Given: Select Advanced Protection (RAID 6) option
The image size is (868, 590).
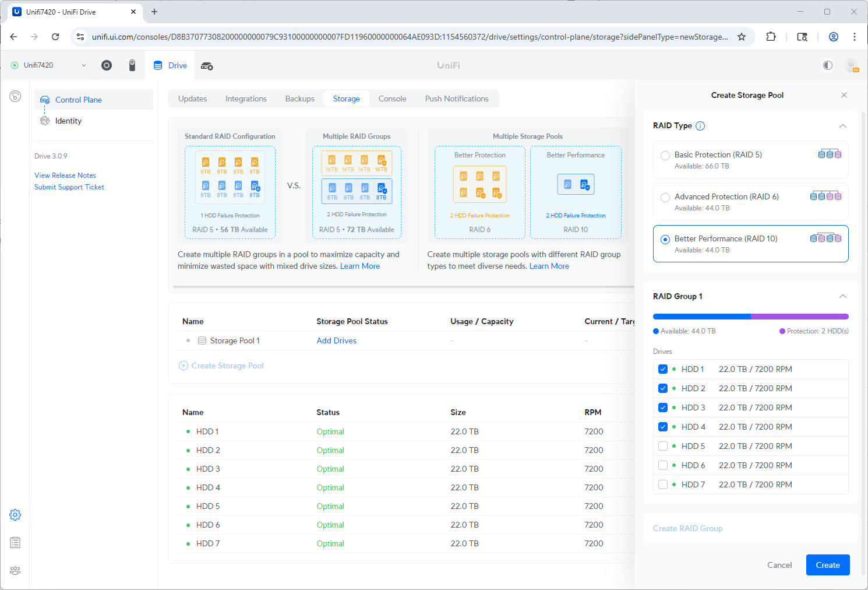Looking at the screenshot, I should [x=751, y=202].
